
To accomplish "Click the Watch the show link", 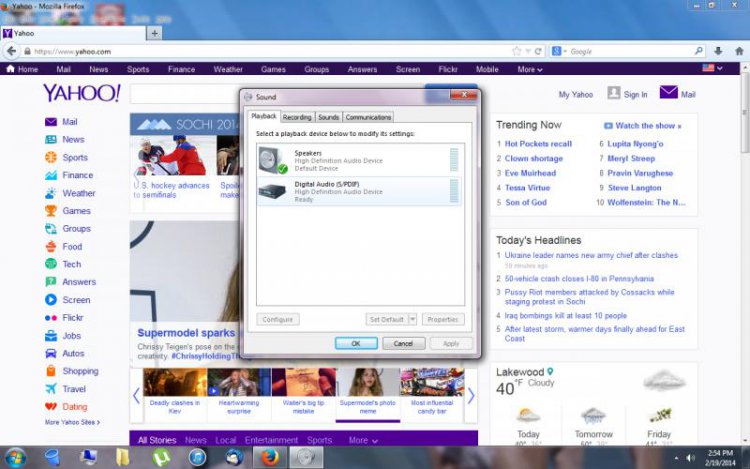I will [642, 126].
